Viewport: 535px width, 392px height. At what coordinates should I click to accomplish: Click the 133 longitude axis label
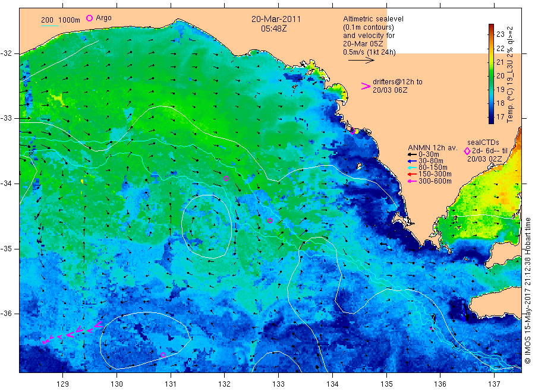[278, 384]
